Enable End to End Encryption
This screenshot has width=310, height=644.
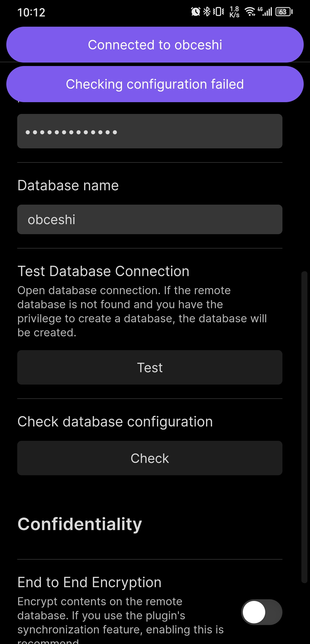262,612
